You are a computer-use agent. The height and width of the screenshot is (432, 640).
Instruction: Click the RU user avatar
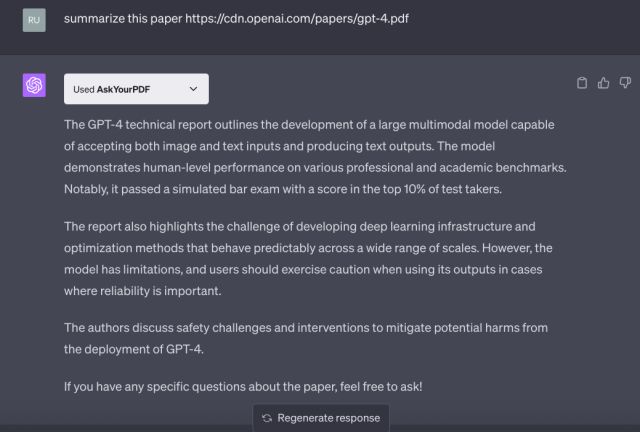click(34, 20)
